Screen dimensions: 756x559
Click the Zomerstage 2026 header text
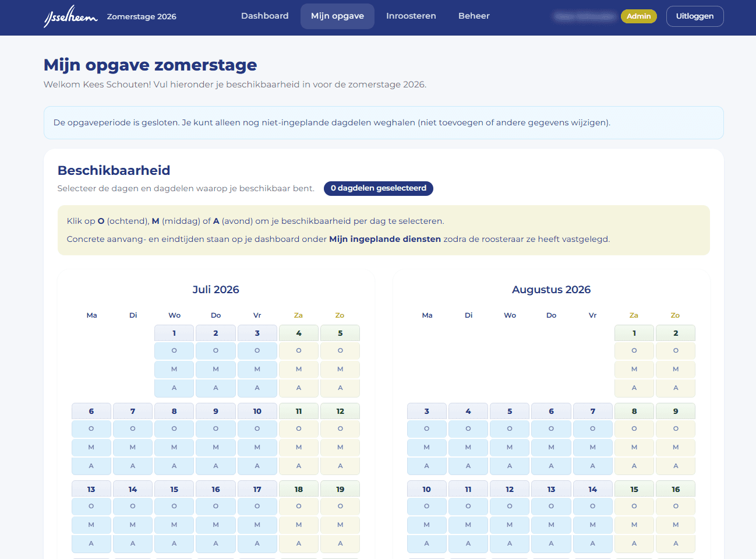click(x=142, y=16)
